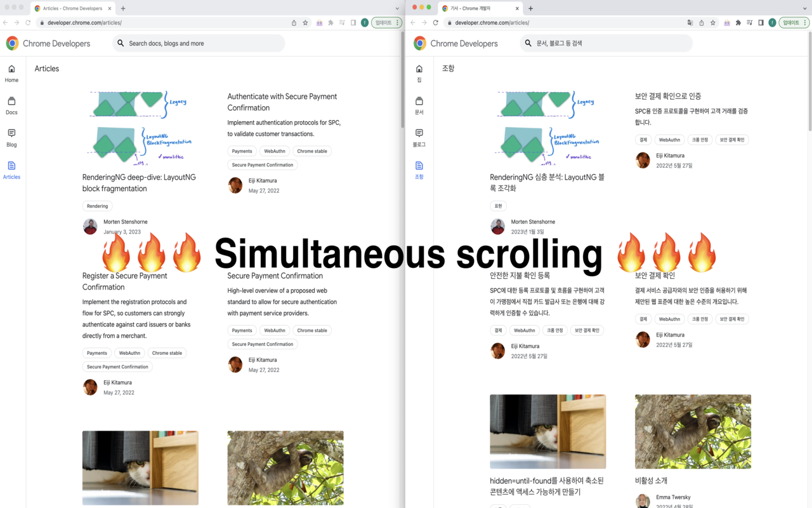Open a new tab in the left window
Image resolution: width=812 pixels, height=508 pixels.
[123, 8]
